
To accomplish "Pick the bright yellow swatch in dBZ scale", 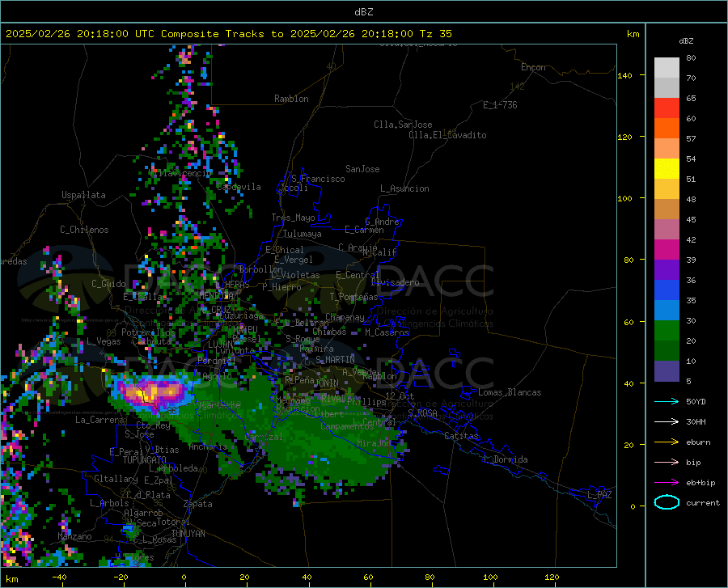I will coord(667,169).
